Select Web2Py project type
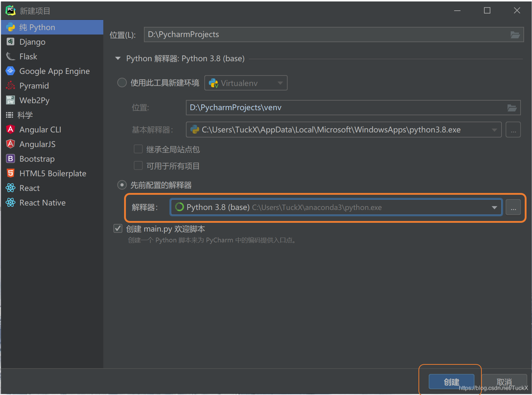532x395 pixels. [x=52, y=100]
